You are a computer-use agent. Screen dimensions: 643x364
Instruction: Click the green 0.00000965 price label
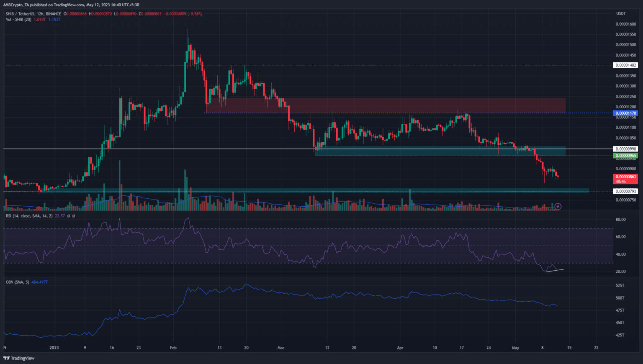pos(625,156)
